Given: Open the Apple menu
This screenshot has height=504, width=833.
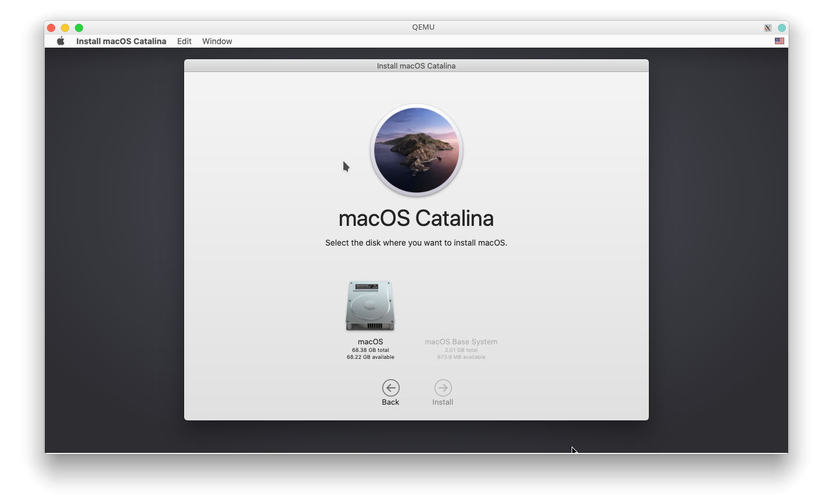Looking at the screenshot, I should pos(60,41).
